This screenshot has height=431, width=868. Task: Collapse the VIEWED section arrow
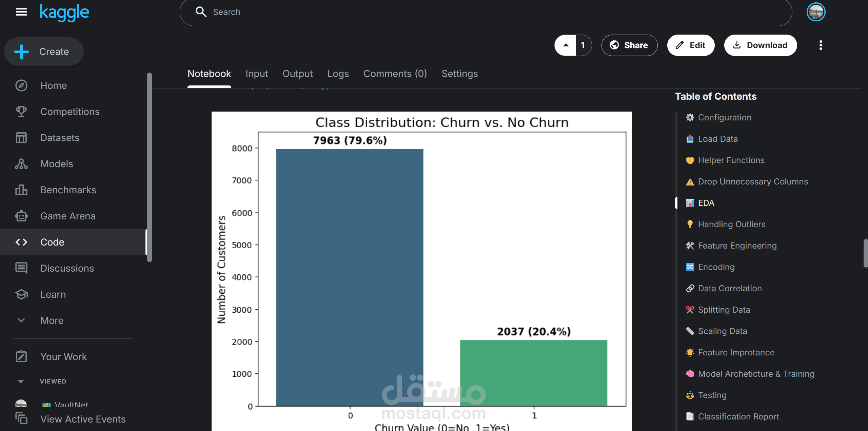coord(21,381)
